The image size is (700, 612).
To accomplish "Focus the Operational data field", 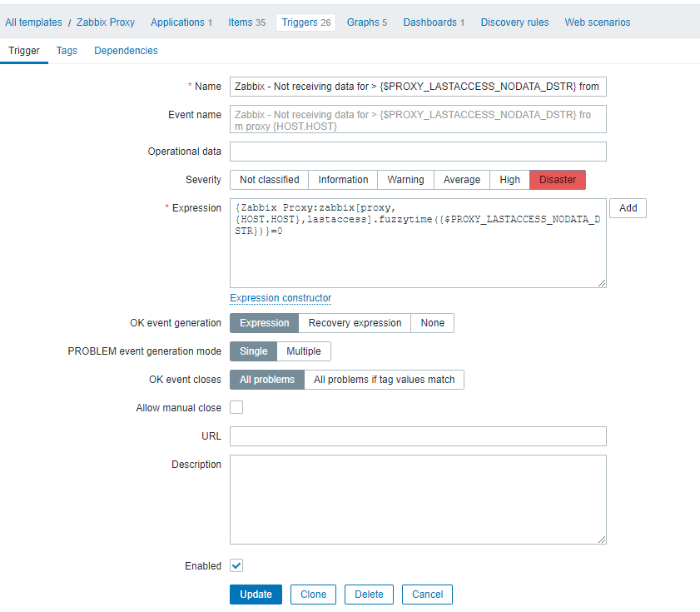I will click(x=418, y=152).
